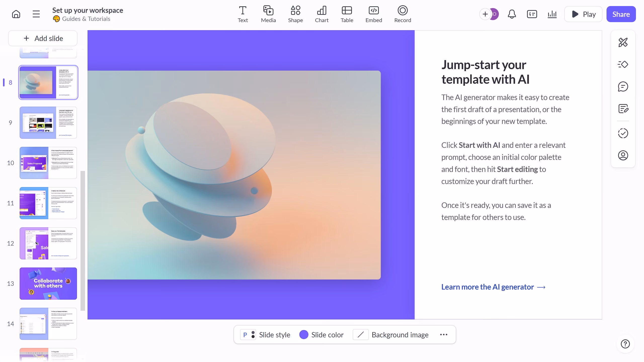Click paragraph starting Once it's ready
Viewport: 644px width, 362px height.
[x=496, y=211]
